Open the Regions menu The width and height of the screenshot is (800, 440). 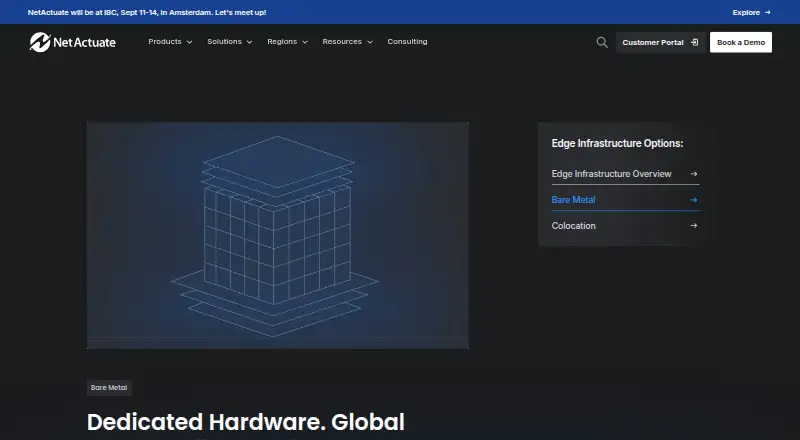(288, 42)
